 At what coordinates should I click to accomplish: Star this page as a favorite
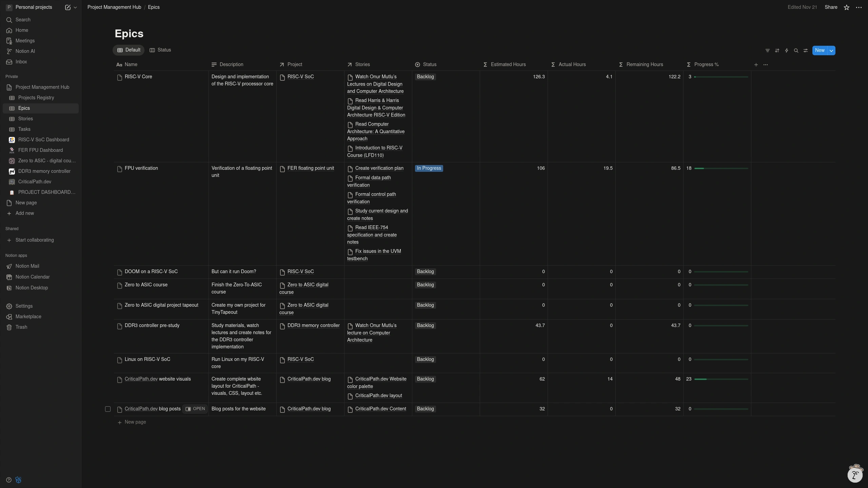point(846,7)
